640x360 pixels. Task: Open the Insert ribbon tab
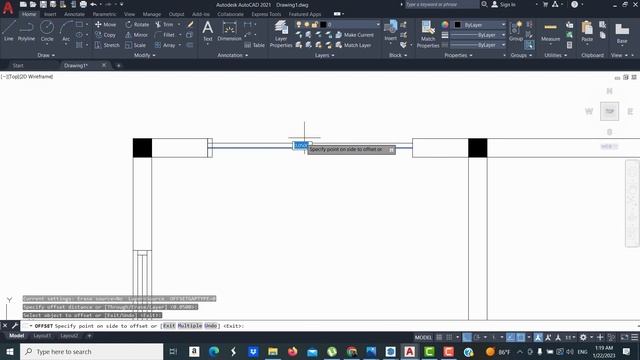pyautogui.click(x=50, y=14)
